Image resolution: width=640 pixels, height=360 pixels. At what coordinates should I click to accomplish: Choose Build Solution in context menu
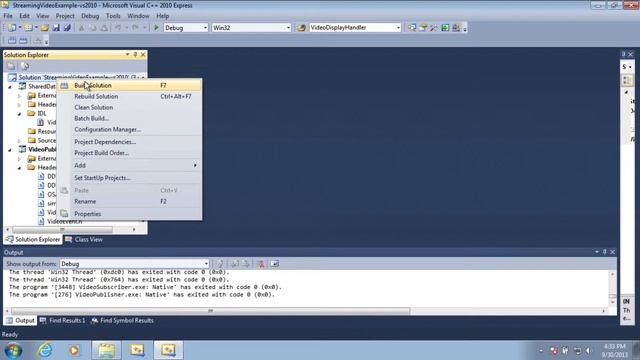pos(129,85)
